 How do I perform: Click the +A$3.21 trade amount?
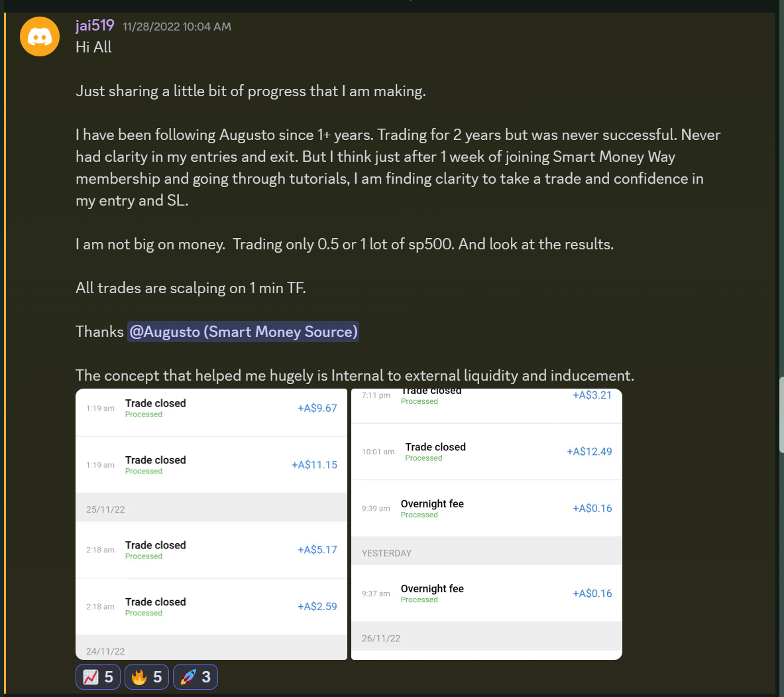(x=592, y=395)
